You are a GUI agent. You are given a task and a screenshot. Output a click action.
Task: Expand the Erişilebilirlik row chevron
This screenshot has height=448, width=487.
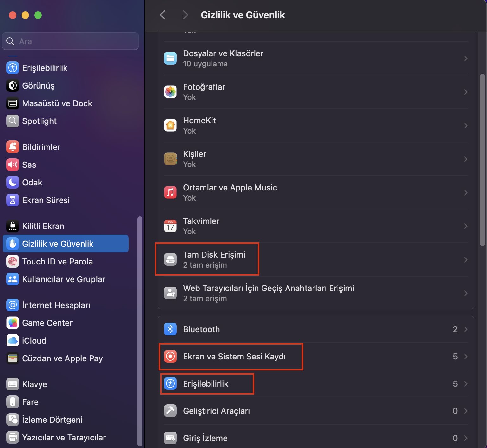pyautogui.click(x=465, y=383)
